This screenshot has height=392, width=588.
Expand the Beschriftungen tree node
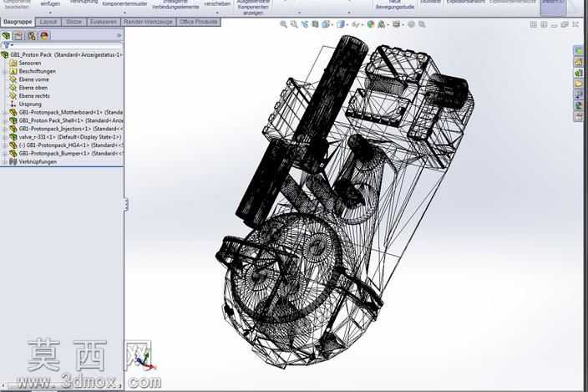[4, 71]
